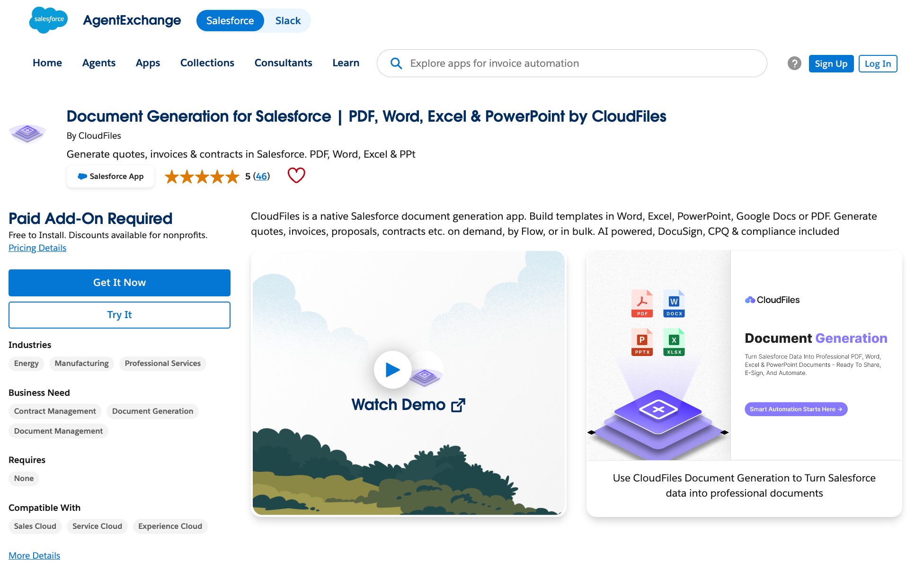Play the demo video

point(392,369)
